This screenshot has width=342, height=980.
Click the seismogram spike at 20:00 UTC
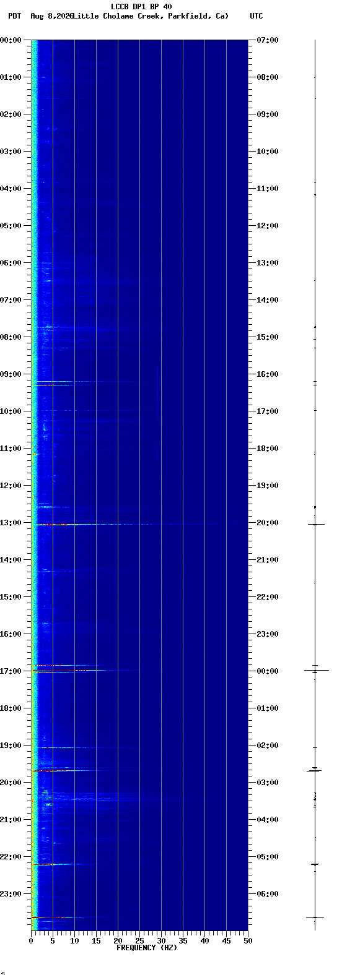[x=316, y=525]
